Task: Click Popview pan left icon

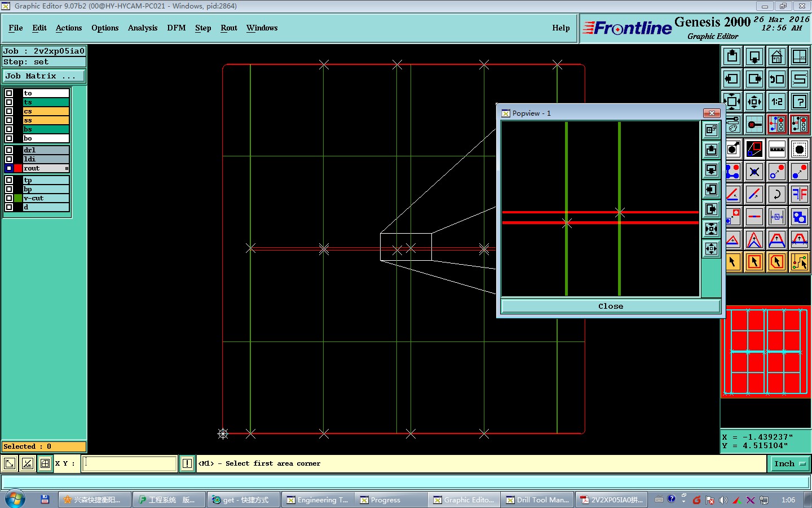Action: [711, 189]
